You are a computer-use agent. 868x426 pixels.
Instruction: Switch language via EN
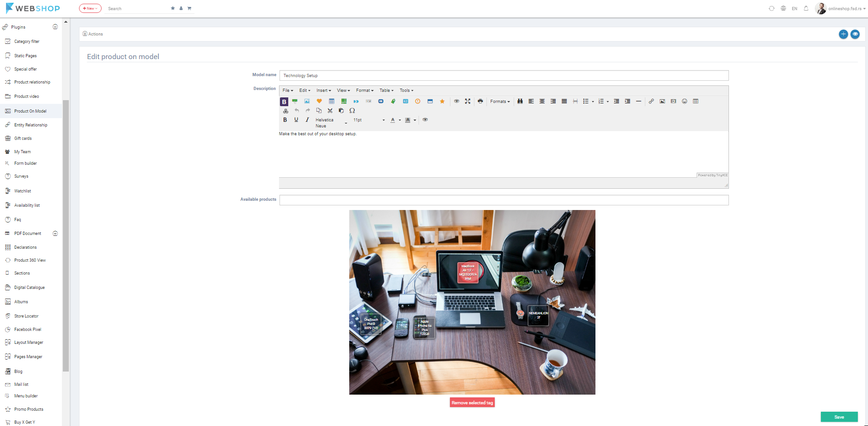point(795,8)
